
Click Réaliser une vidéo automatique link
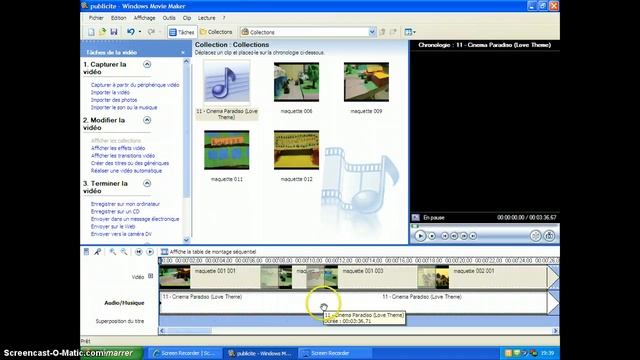tap(127, 171)
